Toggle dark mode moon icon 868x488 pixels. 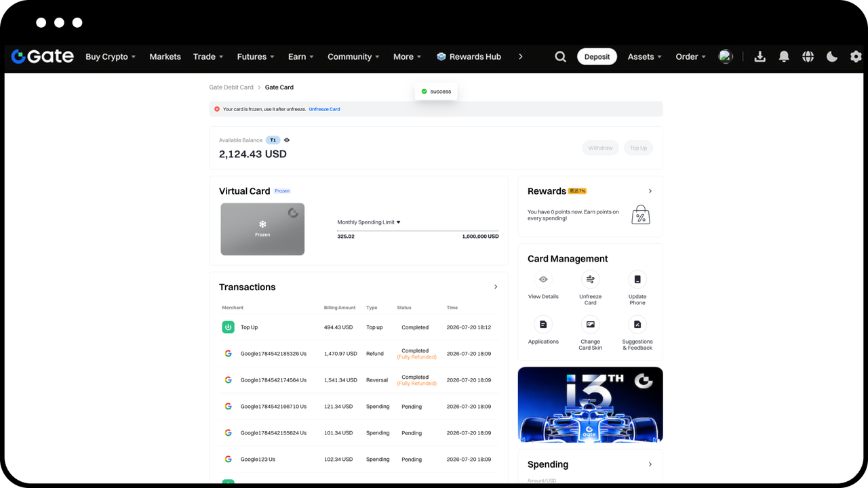832,57
